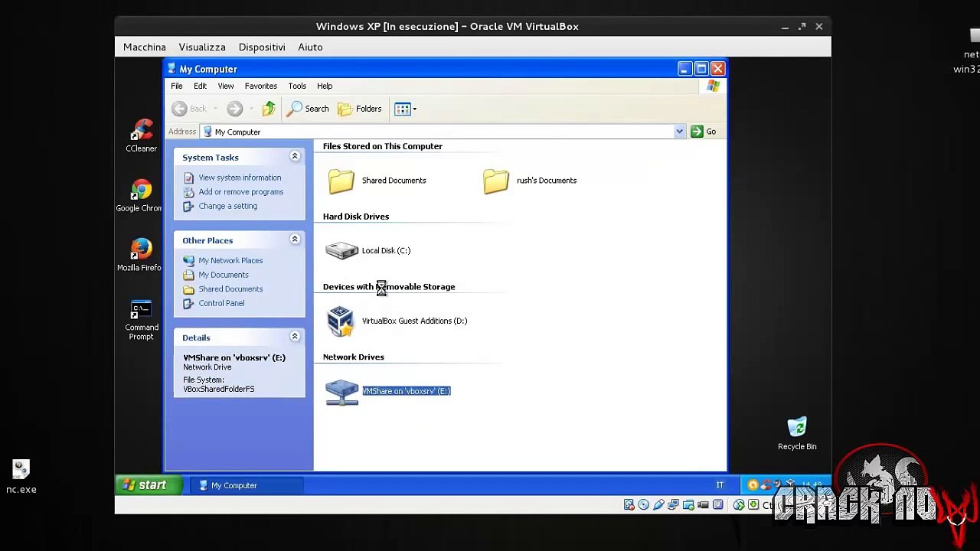980x551 pixels.
Task: Open the Favorites menu
Action: pos(261,86)
